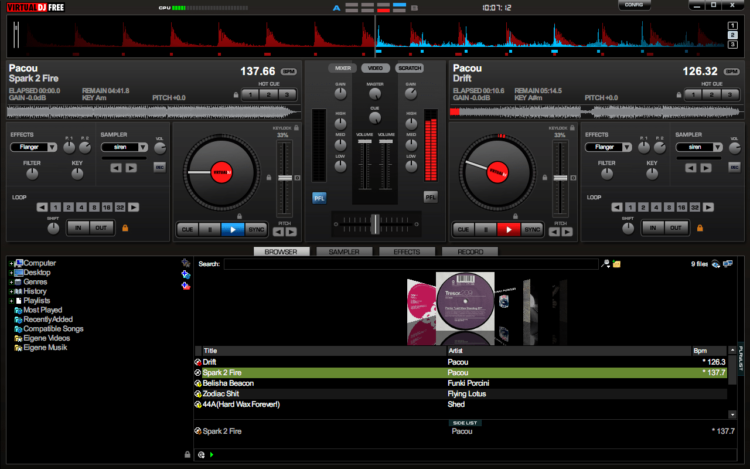Double the right deck loop with right arrow
Image resolution: width=750 pixels, height=469 pixels.
pos(708,207)
